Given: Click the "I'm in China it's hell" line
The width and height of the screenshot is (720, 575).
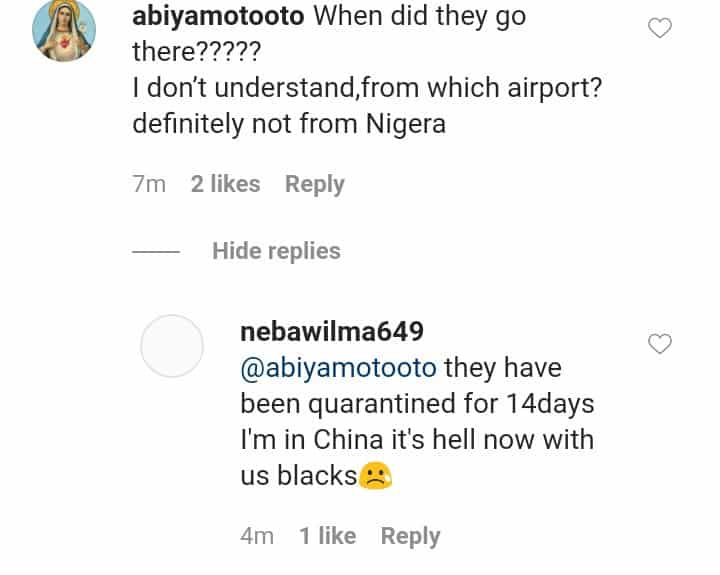Looking at the screenshot, I should click(417, 440).
